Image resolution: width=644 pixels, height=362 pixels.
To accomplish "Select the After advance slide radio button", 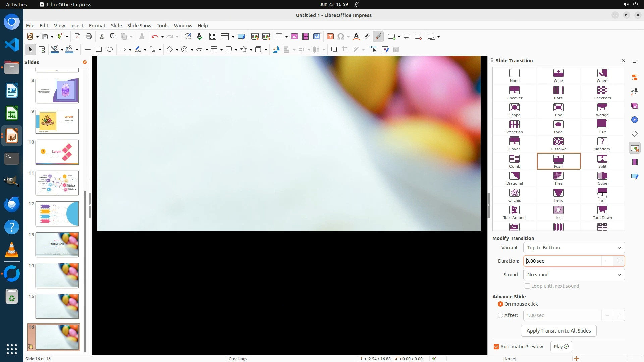I will [500, 315].
